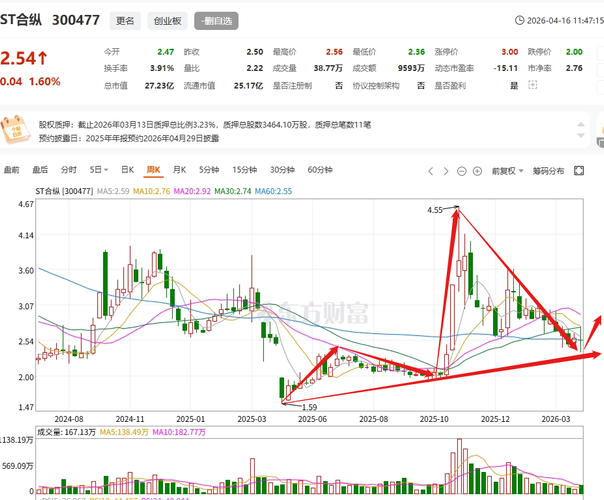Click the MA30:2.74 indicator label
Screen dimensions: 604x500
tap(233, 191)
